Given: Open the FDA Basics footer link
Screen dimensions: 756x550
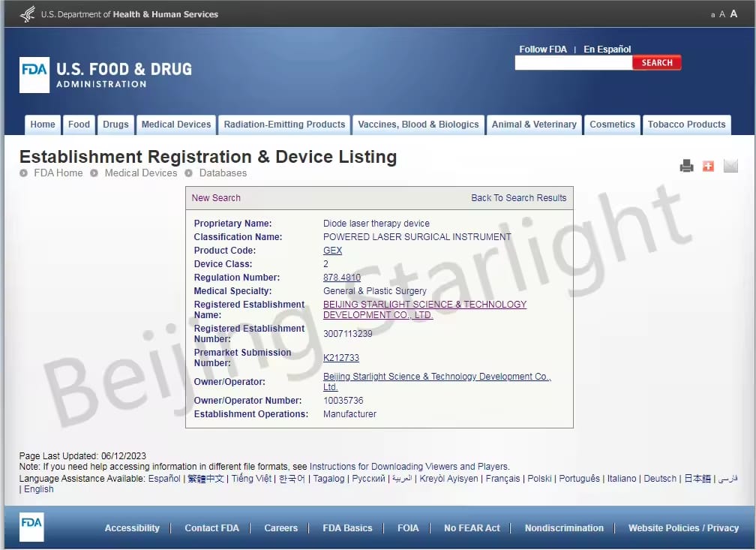Looking at the screenshot, I should pos(348,528).
